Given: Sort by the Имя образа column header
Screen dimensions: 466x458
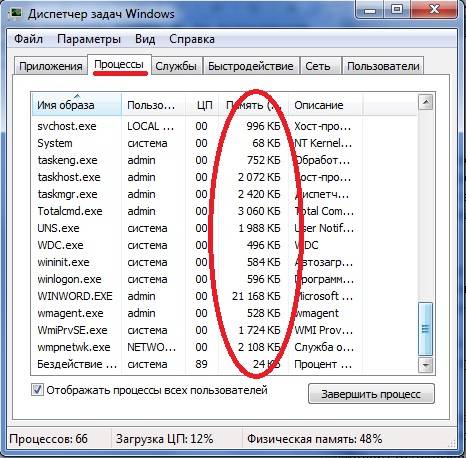Looking at the screenshot, I should tap(77, 105).
